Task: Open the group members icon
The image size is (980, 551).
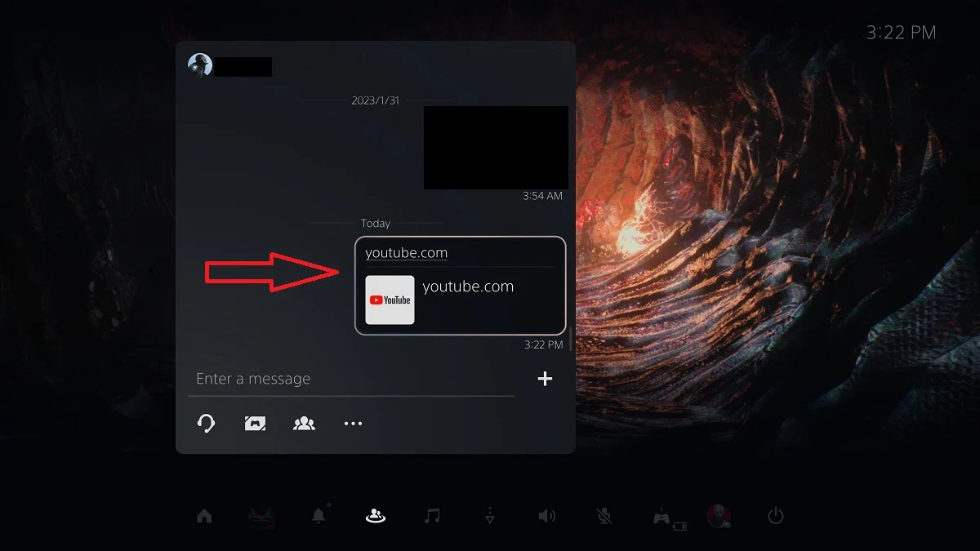Action: tap(304, 423)
